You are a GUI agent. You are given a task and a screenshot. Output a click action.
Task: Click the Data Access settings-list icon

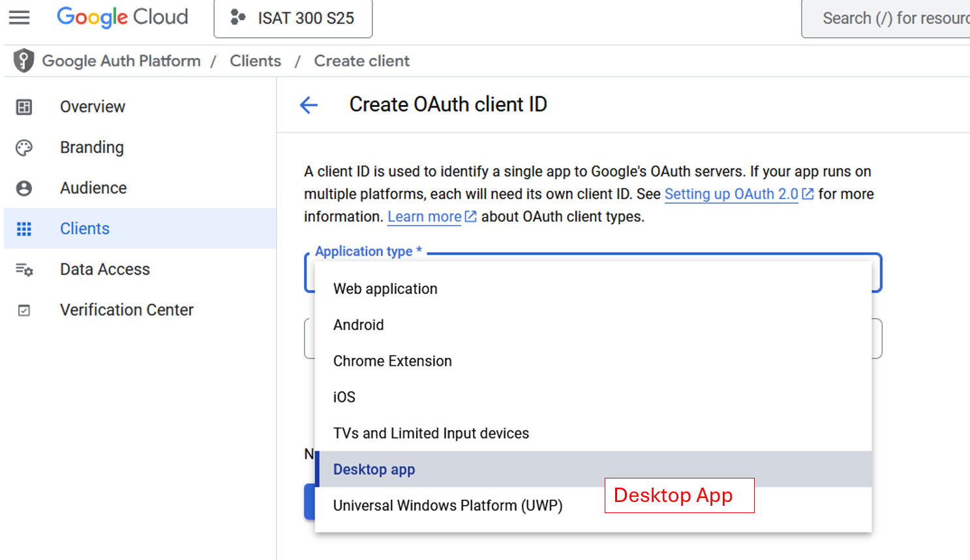point(24,270)
